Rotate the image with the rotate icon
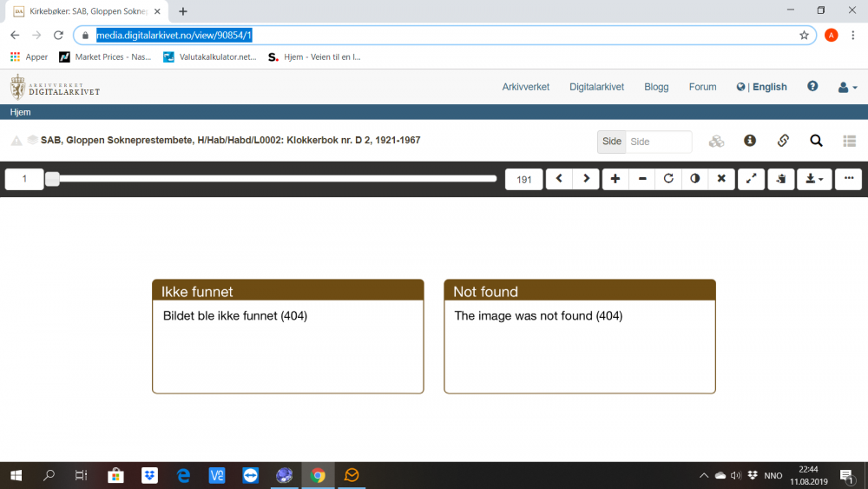The image size is (868, 489). (668, 179)
